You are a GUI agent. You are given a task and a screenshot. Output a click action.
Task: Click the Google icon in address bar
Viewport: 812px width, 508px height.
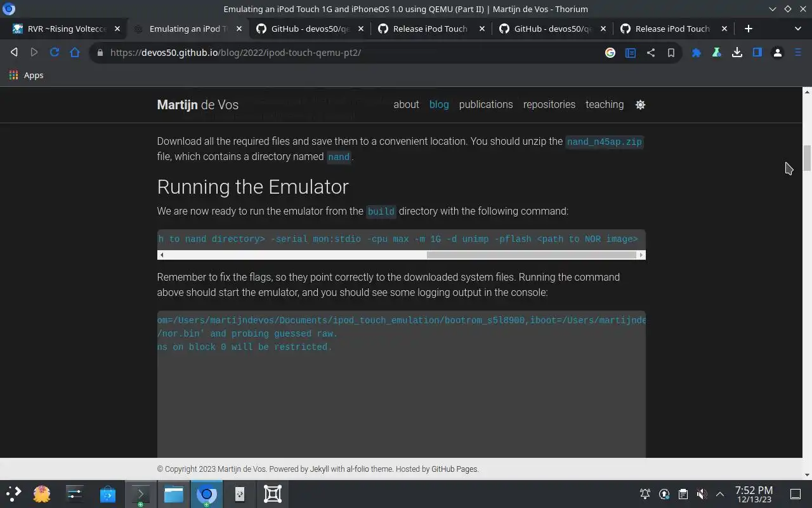(x=610, y=53)
